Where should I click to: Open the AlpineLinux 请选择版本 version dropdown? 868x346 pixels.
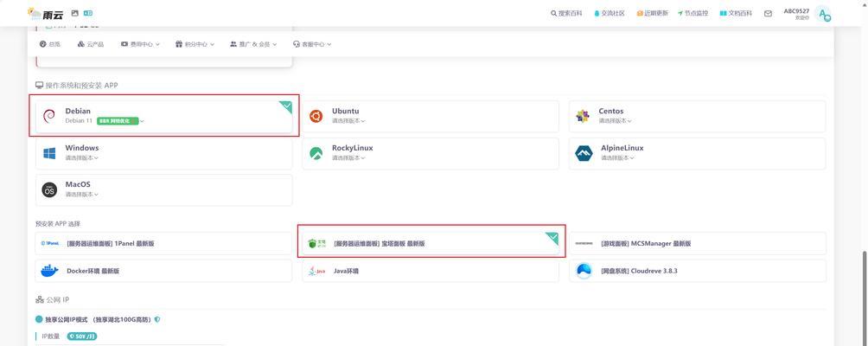[618, 157]
